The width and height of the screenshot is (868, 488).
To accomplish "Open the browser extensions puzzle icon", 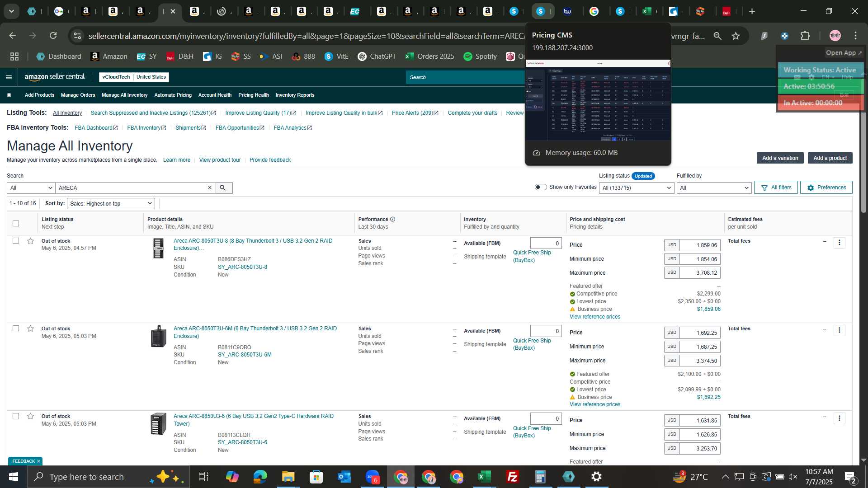I will (x=805, y=36).
